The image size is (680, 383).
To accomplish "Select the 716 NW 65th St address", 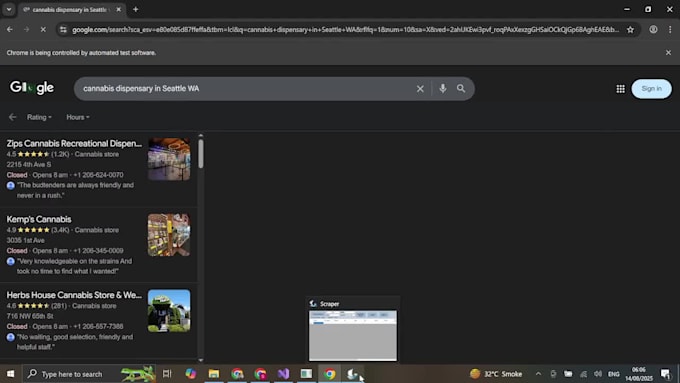I will click(30, 316).
